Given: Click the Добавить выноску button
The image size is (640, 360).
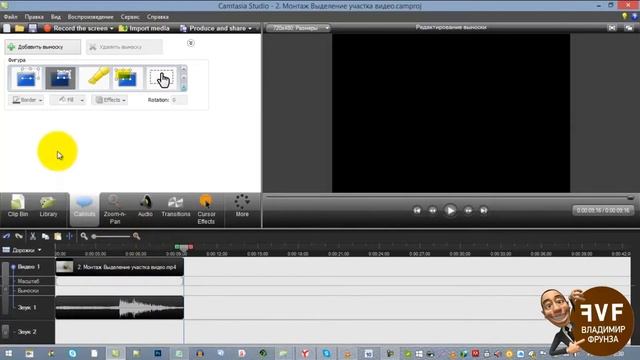Looking at the screenshot, I should pyautogui.click(x=43, y=47).
